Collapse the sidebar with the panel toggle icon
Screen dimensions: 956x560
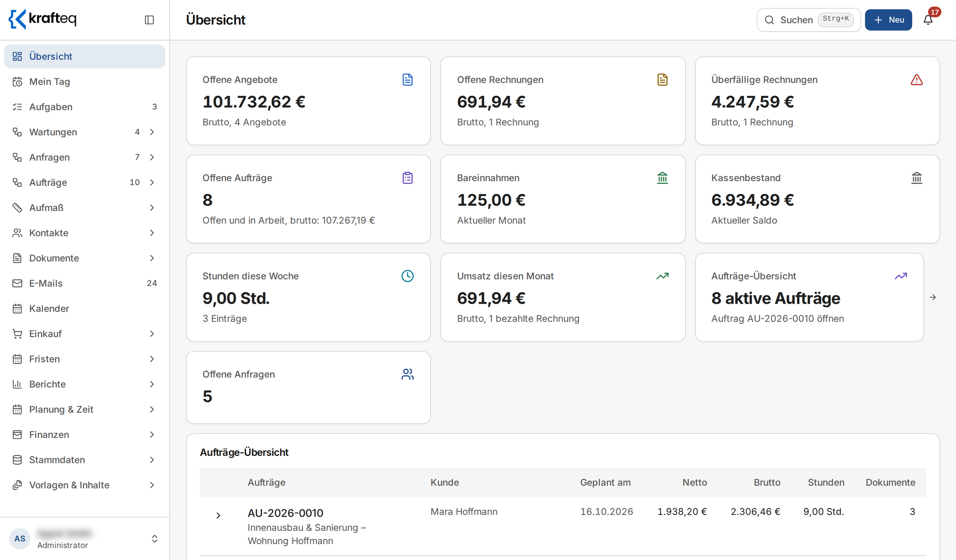point(149,20)
